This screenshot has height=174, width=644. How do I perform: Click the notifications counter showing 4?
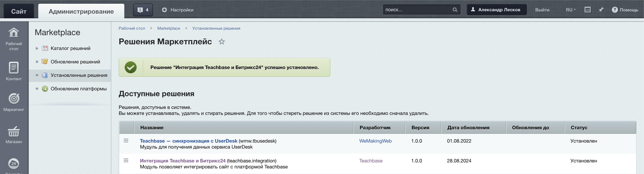(143, 10)
